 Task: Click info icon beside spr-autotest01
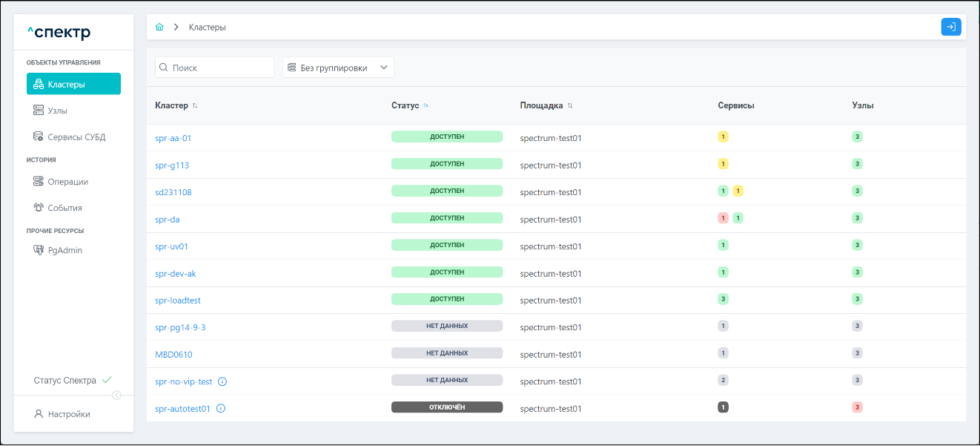pyautogui.click(x=221, y=408)
